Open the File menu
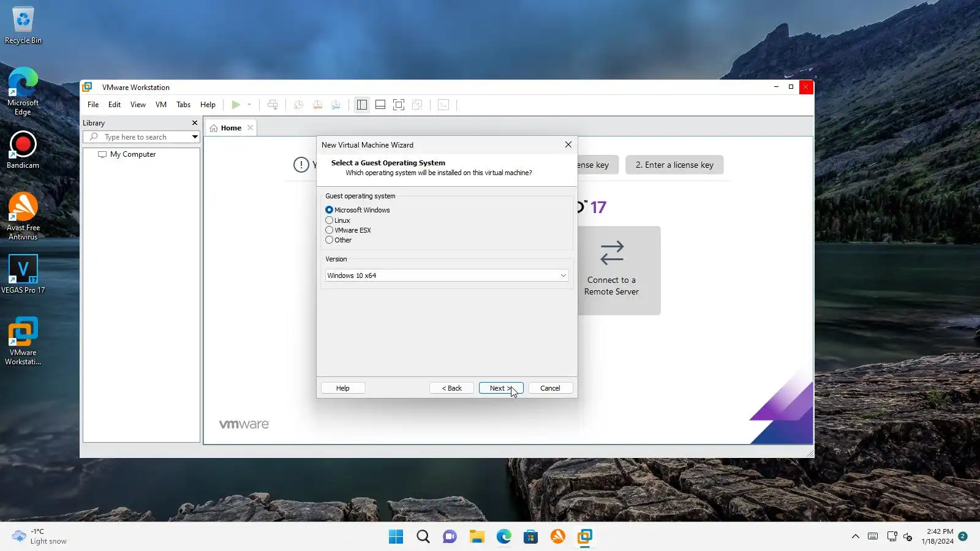Screen dimensions: 980x551 (x=93, y=105)
